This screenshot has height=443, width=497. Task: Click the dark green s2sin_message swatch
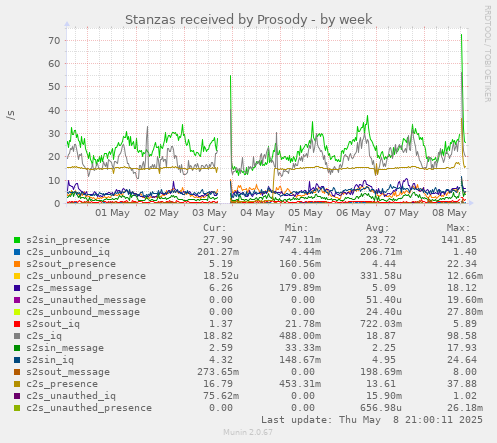click(x=17, y=348)
